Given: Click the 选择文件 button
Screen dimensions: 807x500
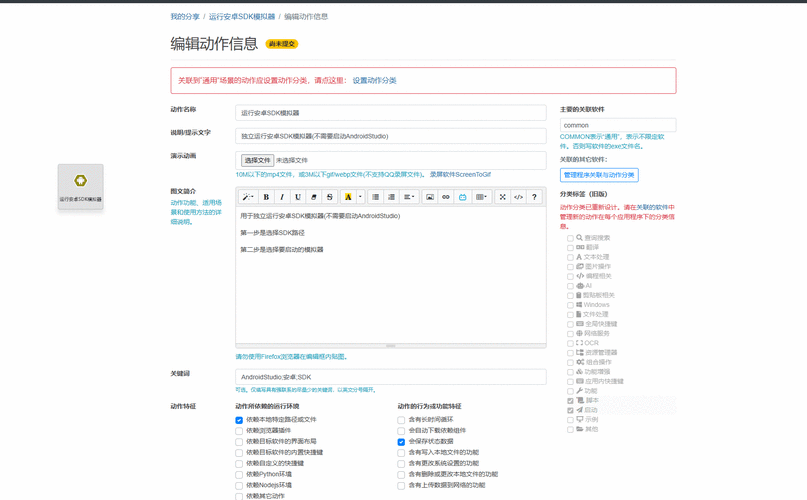Looking at the screenshot, I should 257,160.
